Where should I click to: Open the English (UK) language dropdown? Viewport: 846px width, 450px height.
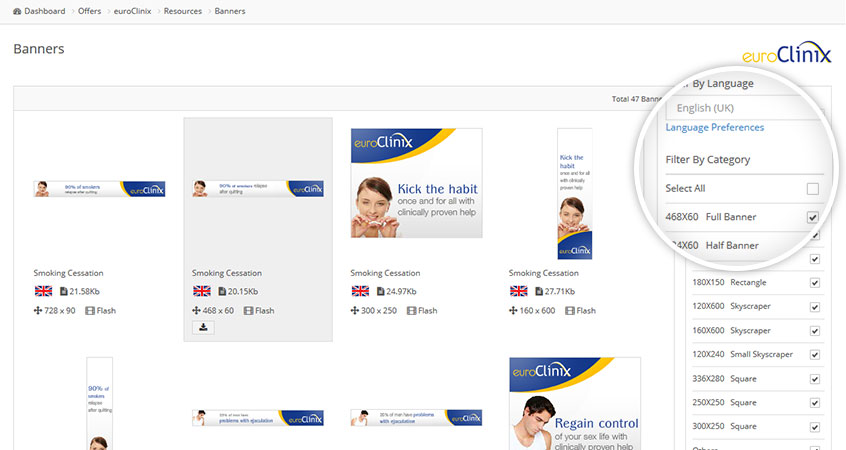click(745, 108)
